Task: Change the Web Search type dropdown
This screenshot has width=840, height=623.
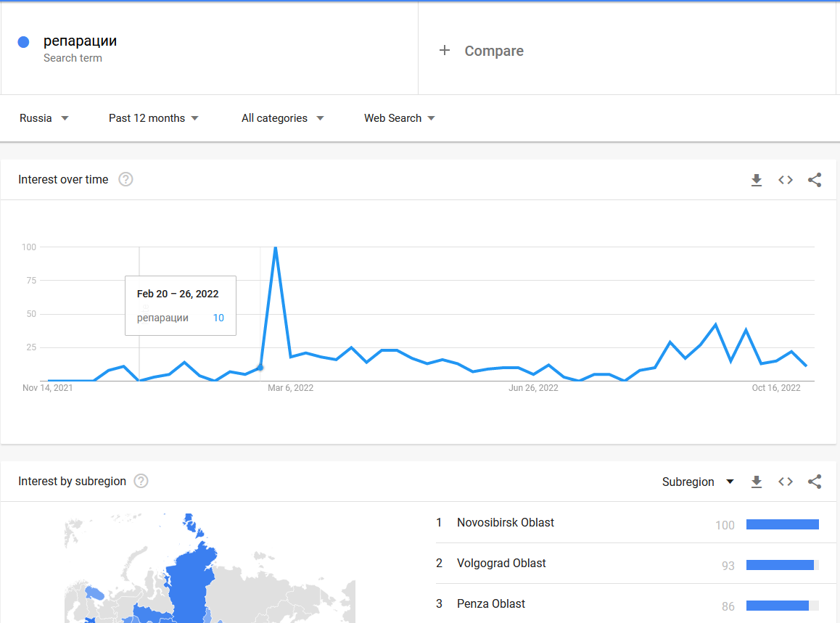Action: tap(400, 118)
